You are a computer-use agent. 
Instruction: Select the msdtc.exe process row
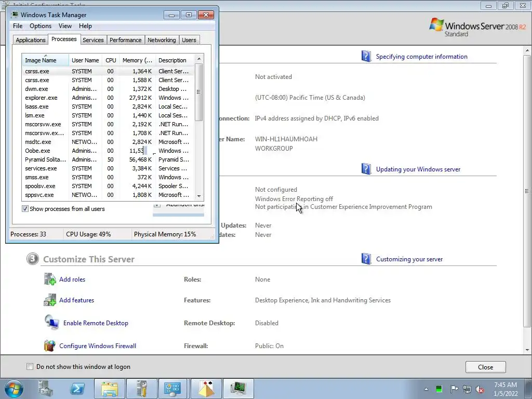click(x=108, y=142)
